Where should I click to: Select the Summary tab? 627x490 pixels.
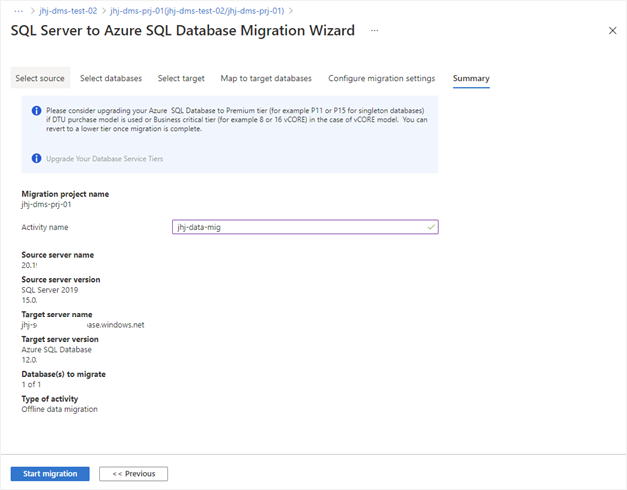click(x=471, y=78)
